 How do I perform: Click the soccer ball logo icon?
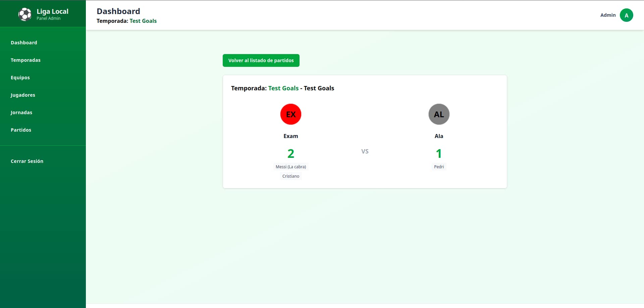[x=25, y=14]
